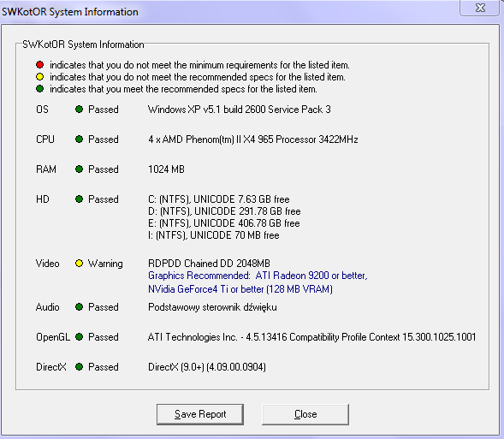Click the Save Report button
This screenshot has height=439, width=504.
coord(200,414)
